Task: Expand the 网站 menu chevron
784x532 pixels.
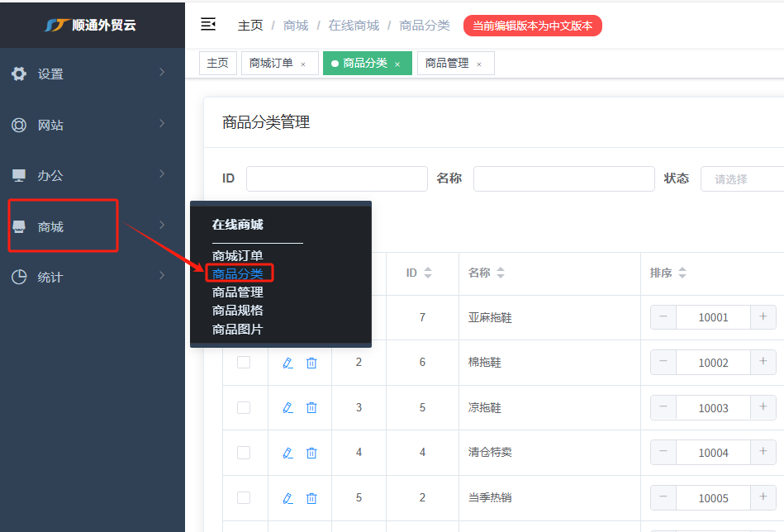Action: point(161,123)
